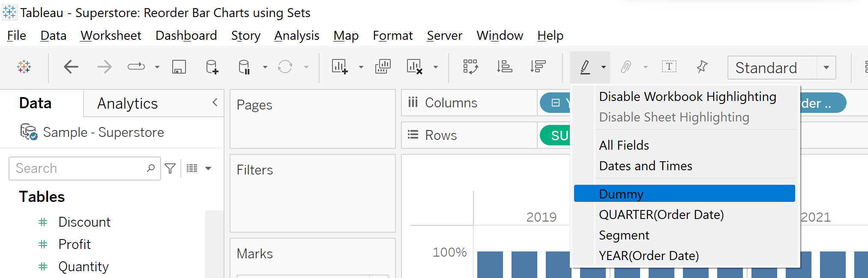
Task: Open the Data menu
Action: tap(54, 35)
